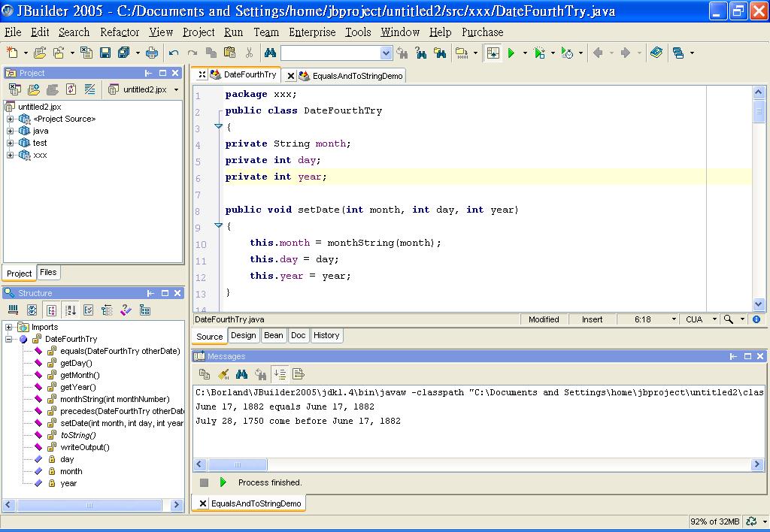The height and width of the screenshot is (532, 770).
Task: Click the Find binoculars icon in main toolbar
Action: (270, 53)
